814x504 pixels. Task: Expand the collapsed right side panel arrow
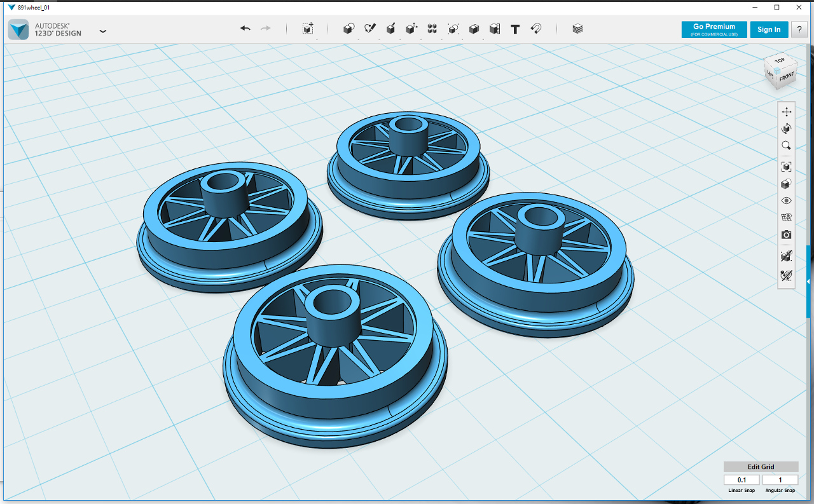tap(808, 281)
